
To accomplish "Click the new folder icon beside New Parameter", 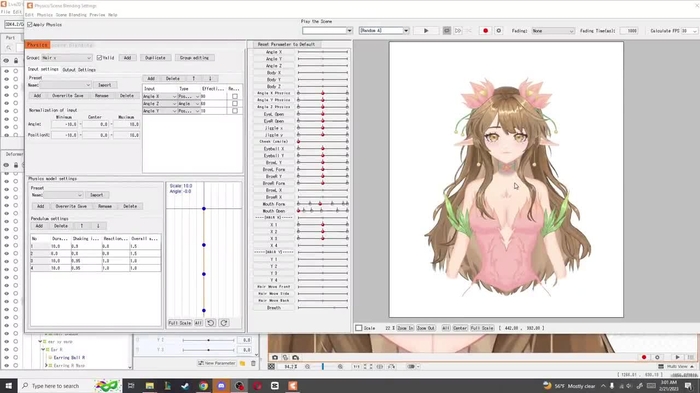I will click(242, 364).
